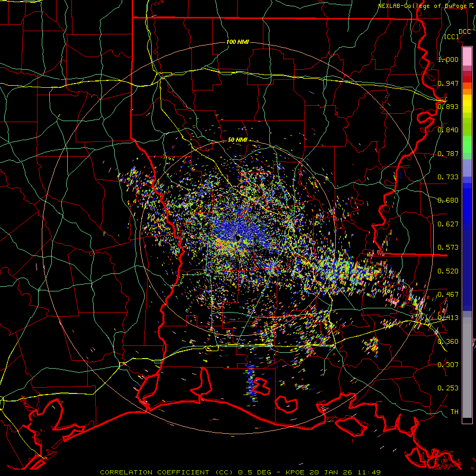Click the 0.627 scale value
Screen dimensions: 476x476
click(x=448, y=224)
